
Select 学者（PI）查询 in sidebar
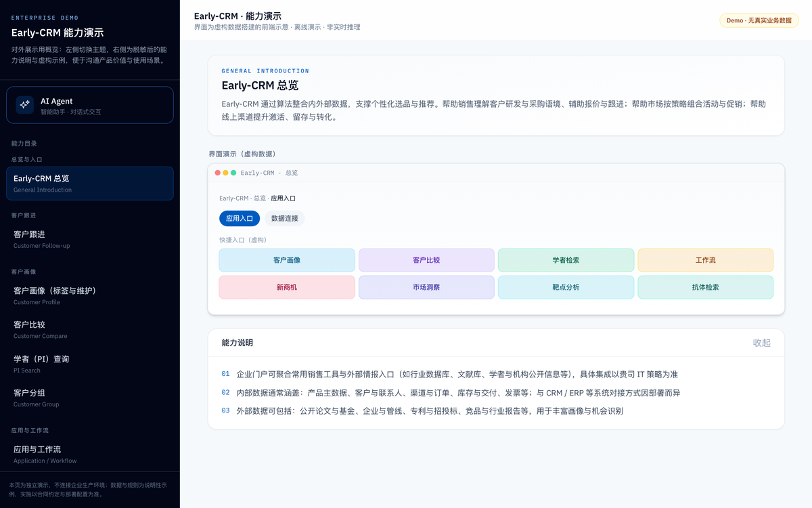point(90,364)
